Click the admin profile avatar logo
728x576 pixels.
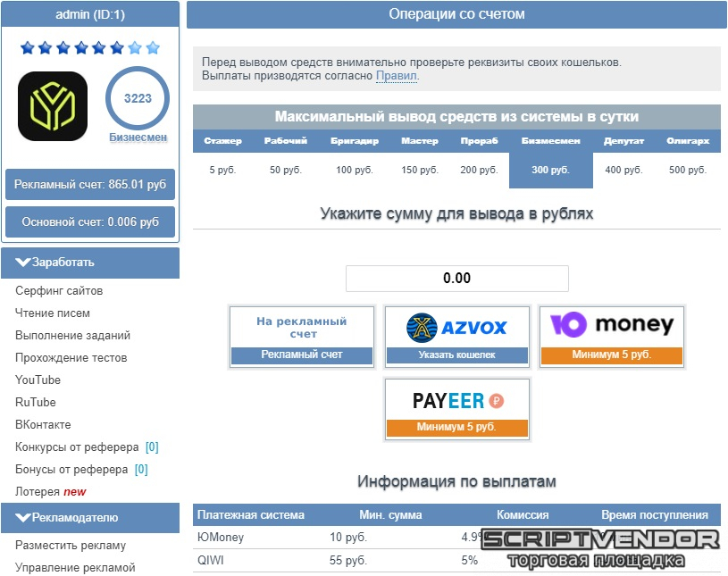[x=53, y=106]
